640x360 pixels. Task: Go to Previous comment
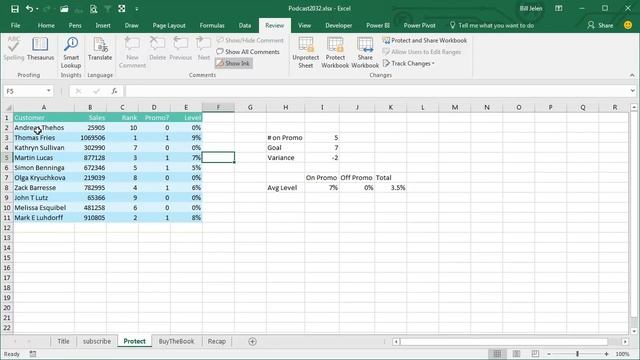[x=180, y=49]
